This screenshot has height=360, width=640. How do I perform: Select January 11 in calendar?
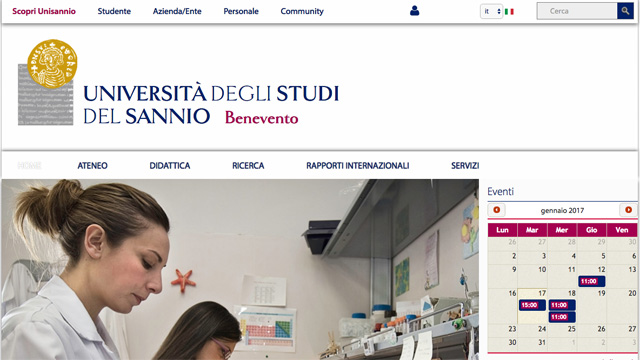572,269
